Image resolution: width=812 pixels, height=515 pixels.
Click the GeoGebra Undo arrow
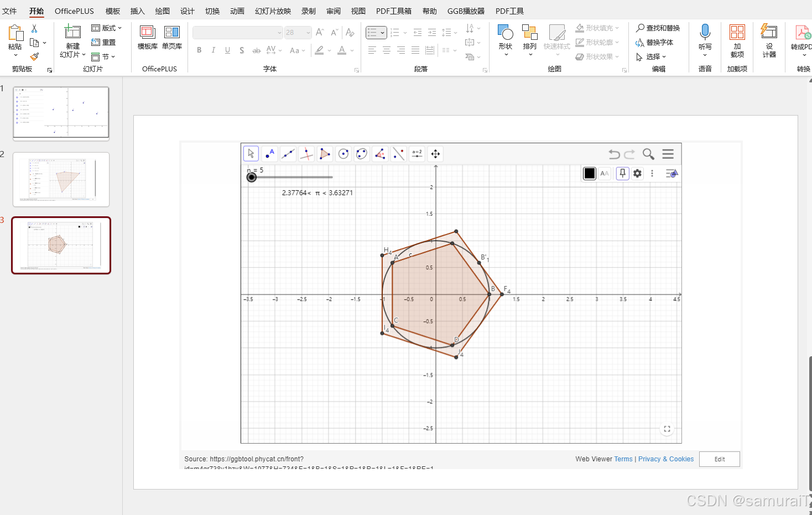tap(614, 154)
